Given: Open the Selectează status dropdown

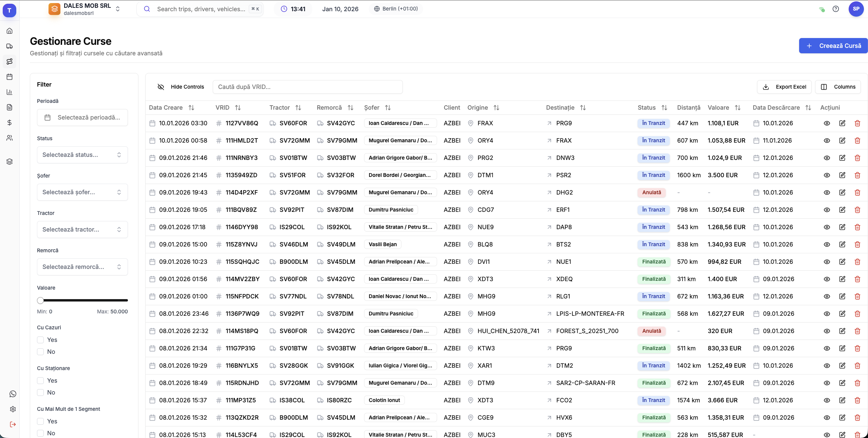Looking at the screenshot, I should pyautogui.click(x=82, y=155).
